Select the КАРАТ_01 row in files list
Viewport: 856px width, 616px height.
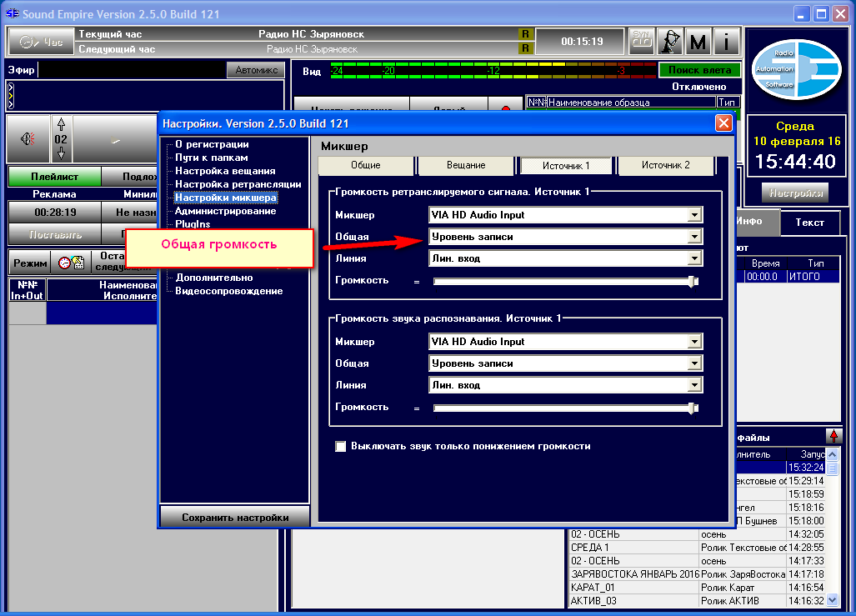pos(697,588)
